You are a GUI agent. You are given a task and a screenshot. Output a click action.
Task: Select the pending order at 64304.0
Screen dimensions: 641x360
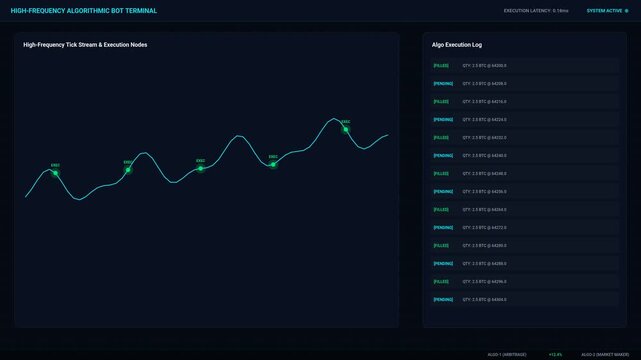click(x=525, y=299)
